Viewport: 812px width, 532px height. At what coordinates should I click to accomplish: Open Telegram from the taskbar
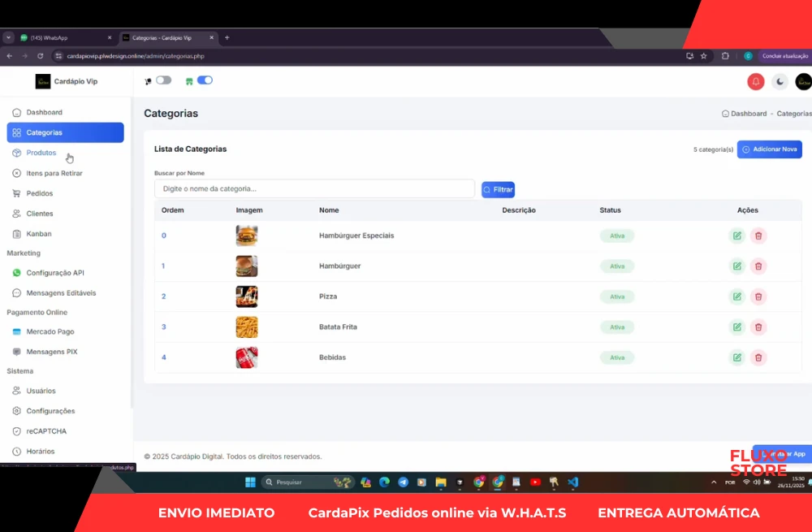[x=404, y=482]
